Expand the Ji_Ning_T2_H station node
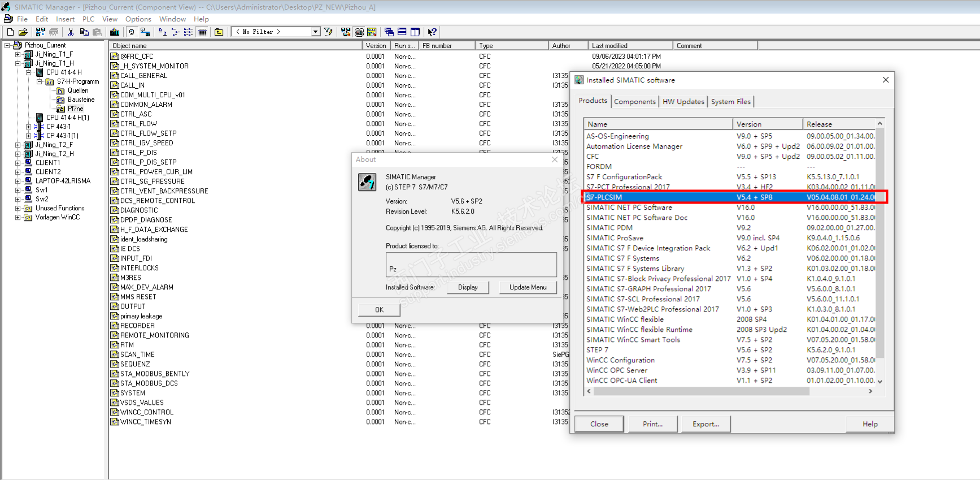This screenshot has width=980, height=480. [x=18, y=154]
